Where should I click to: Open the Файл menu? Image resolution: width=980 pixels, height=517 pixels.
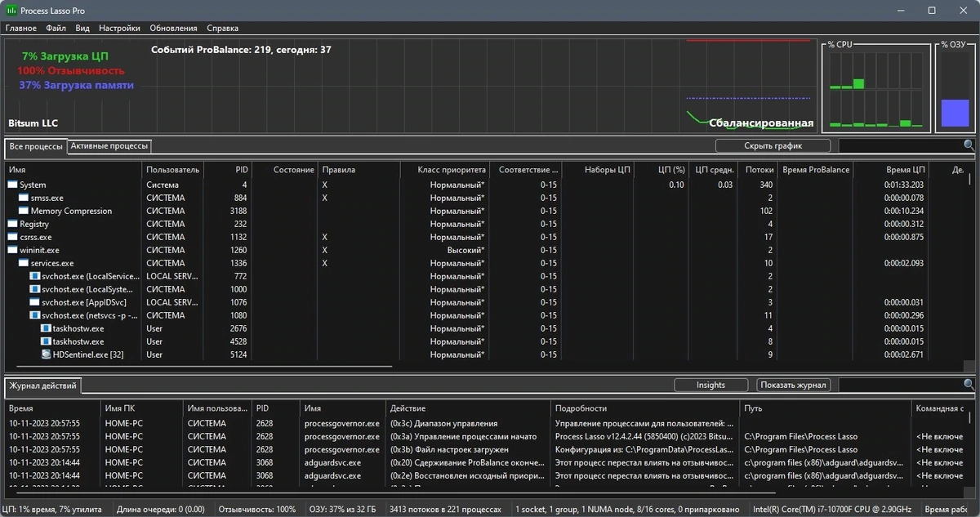pos(56,28)
